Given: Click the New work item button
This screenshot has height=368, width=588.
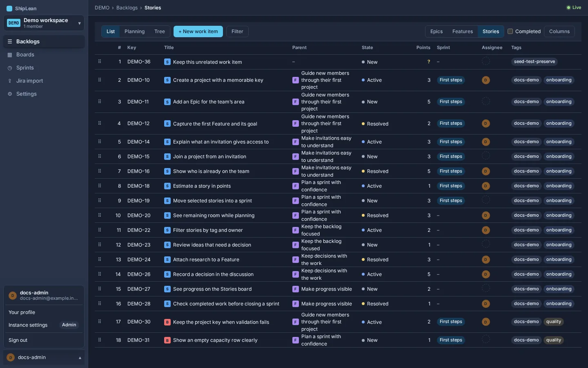Looking at the screenshot, I should (198, 31).
